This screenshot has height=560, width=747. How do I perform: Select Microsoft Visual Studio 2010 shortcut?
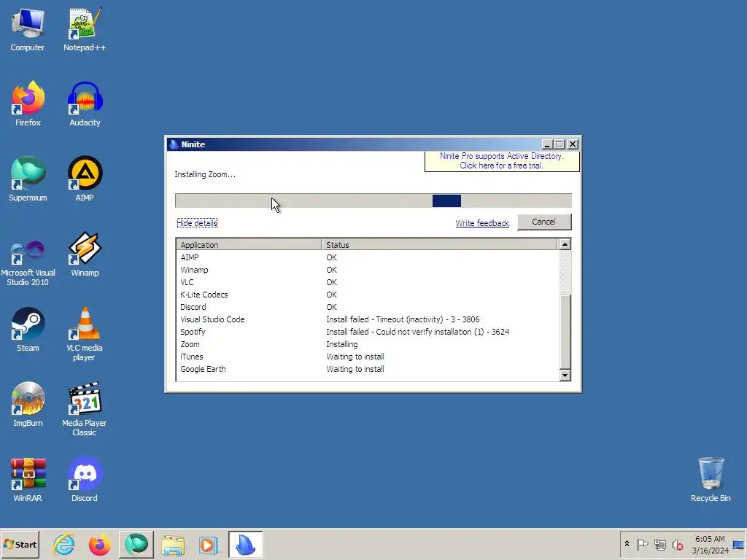coord(28,262)
